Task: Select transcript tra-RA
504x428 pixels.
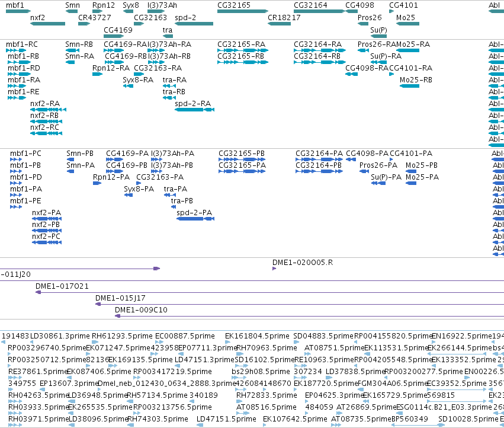Action: (x=169, y=86)
